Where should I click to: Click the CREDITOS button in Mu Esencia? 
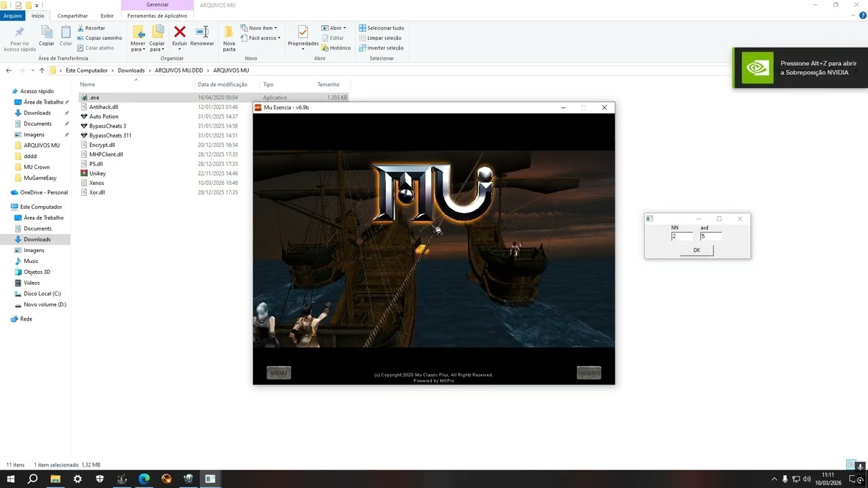pyautogui.click(x=589, y=373)
